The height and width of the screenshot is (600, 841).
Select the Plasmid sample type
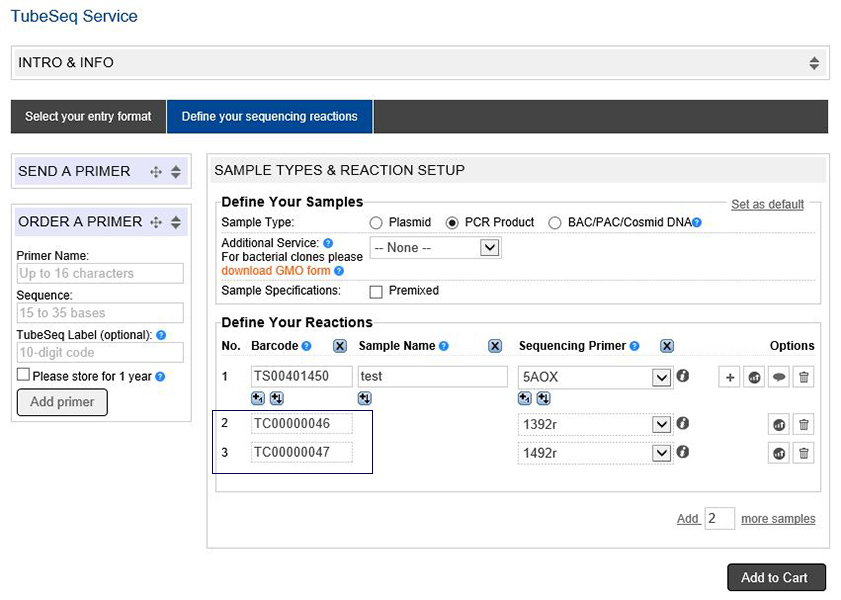(376, 223)
